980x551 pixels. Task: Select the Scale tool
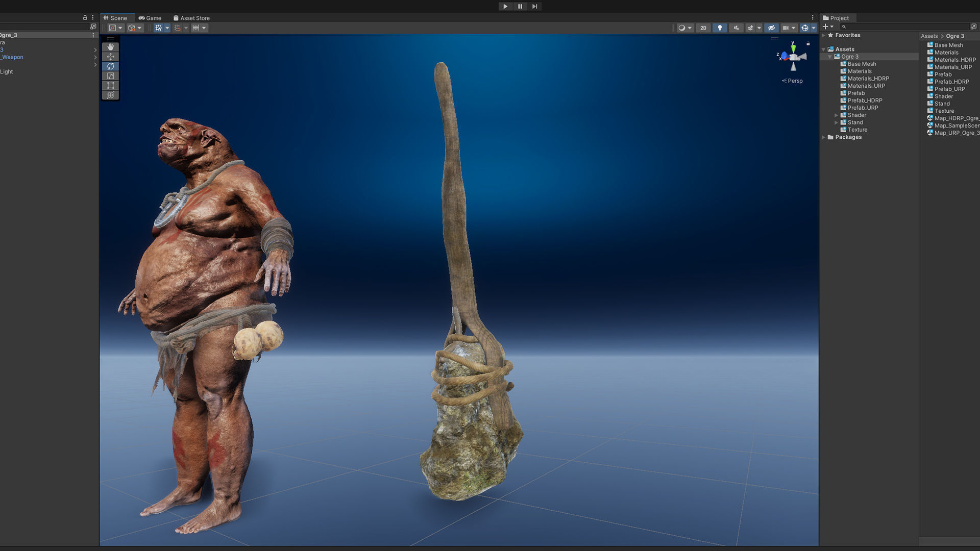(110, 76)
